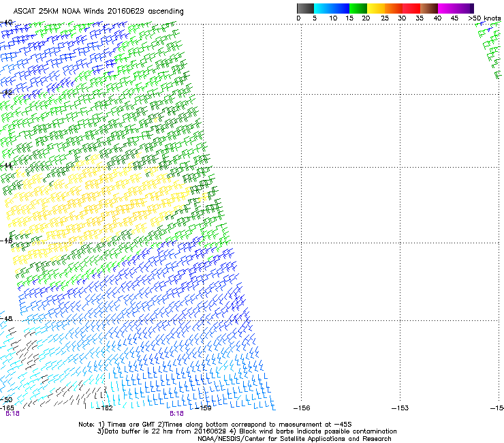Image resolution: width=504 pixels, height=443 pixels.
Task: Click the green wind barbs in upper-right corner
Action: click(x=490, y=50)
